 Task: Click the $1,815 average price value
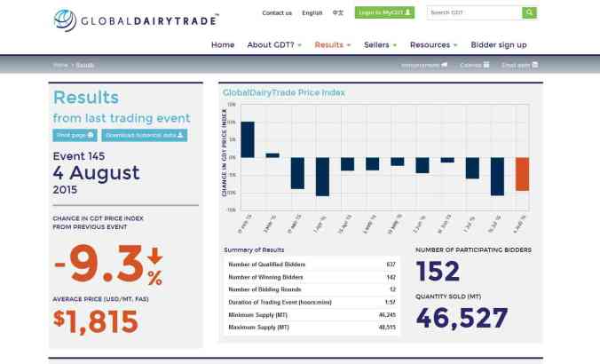coord(95,322)
